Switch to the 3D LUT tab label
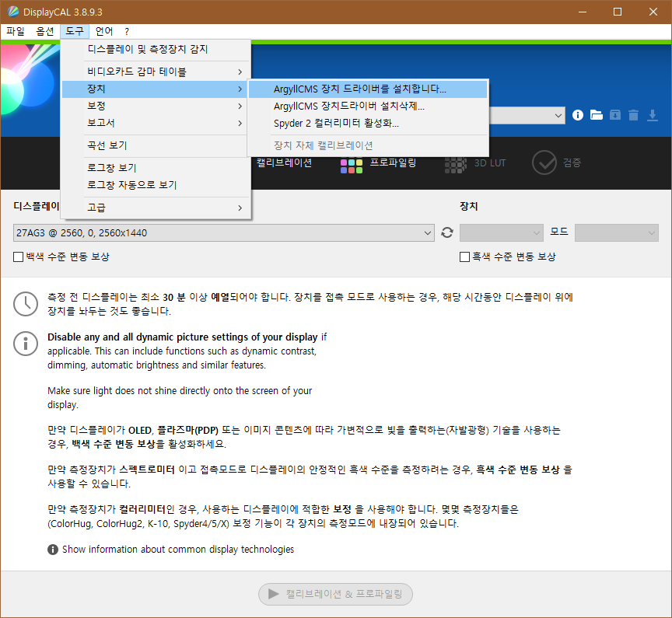The height and width of the screenshot is (618, 672). [x=490, y=163]
